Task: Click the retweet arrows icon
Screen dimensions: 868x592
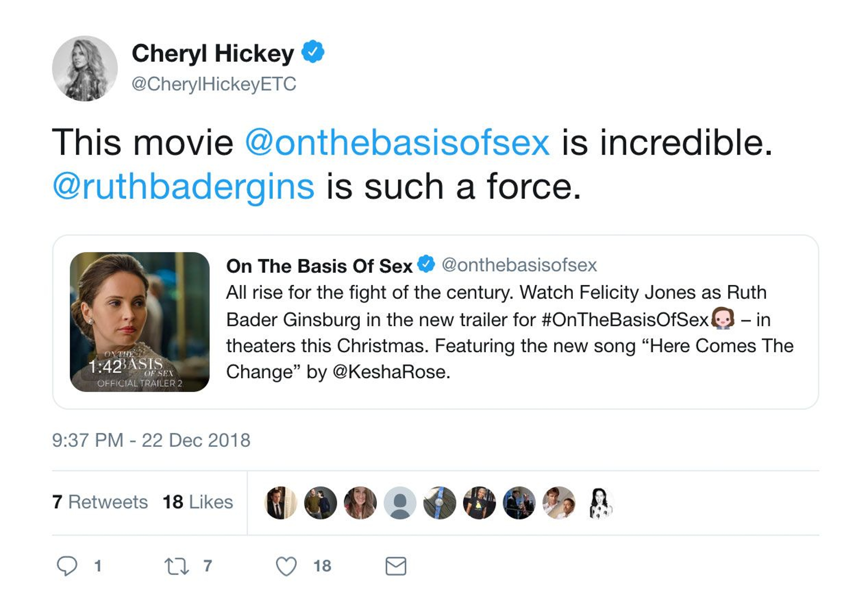Action: click(177, 566)
